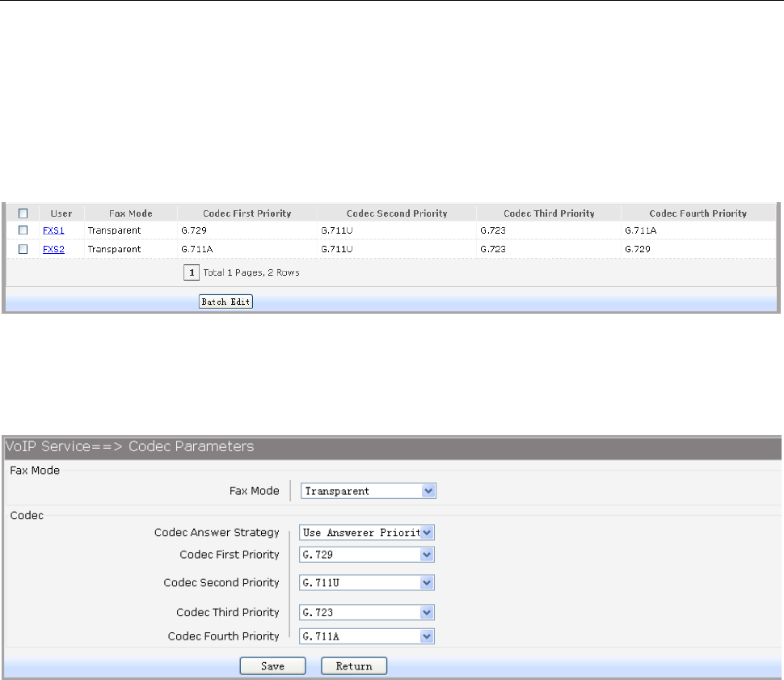Click the Return button
The image size is (784, 680).
click(354, 666)
